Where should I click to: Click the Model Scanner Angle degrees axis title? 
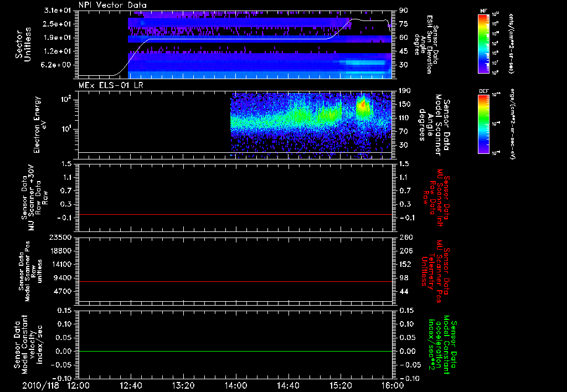[434, 125]
